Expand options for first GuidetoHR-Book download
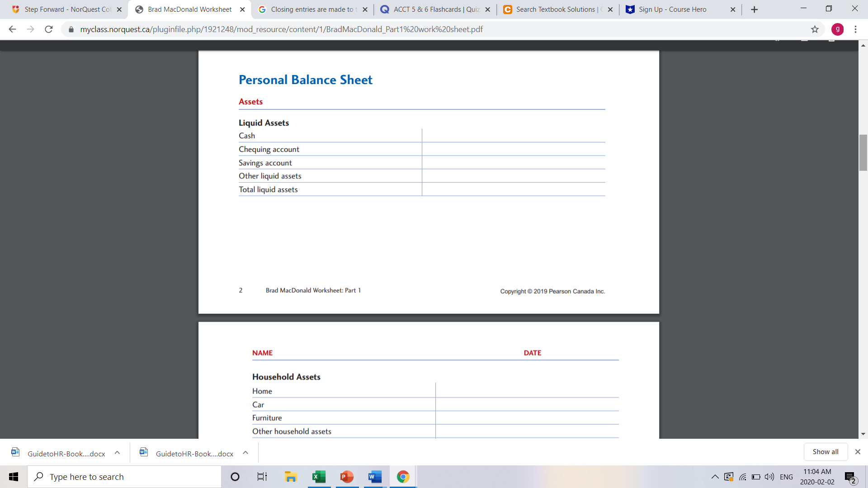The width and height of the screenshot is (868, 488). pos(117,453)
